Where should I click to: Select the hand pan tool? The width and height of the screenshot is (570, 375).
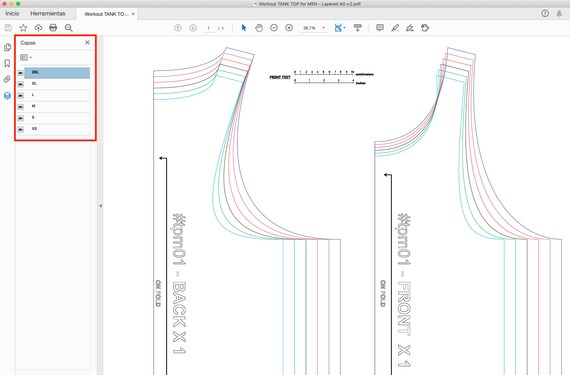point(259,28)
